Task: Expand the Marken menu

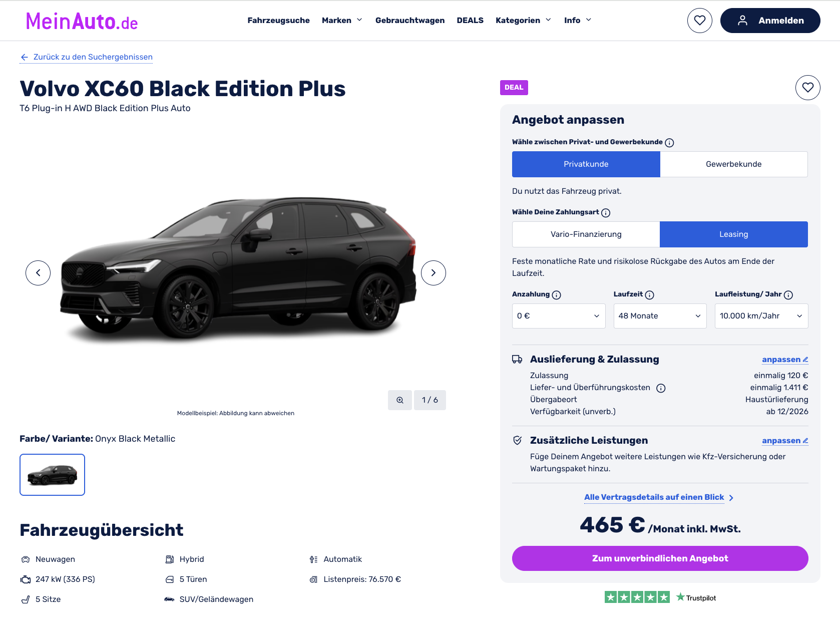Action: point(342,21)
